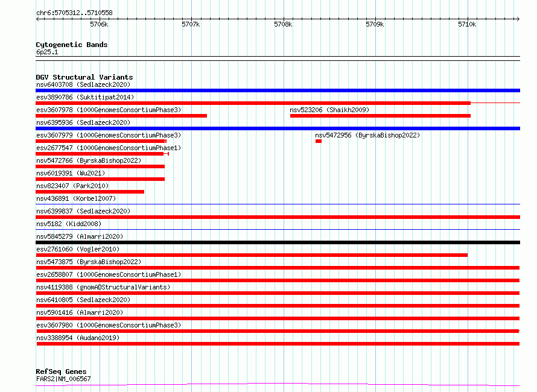537x392 pixels.
Task: Select the blue nsv6403708 variant bar
Action: 278,90
